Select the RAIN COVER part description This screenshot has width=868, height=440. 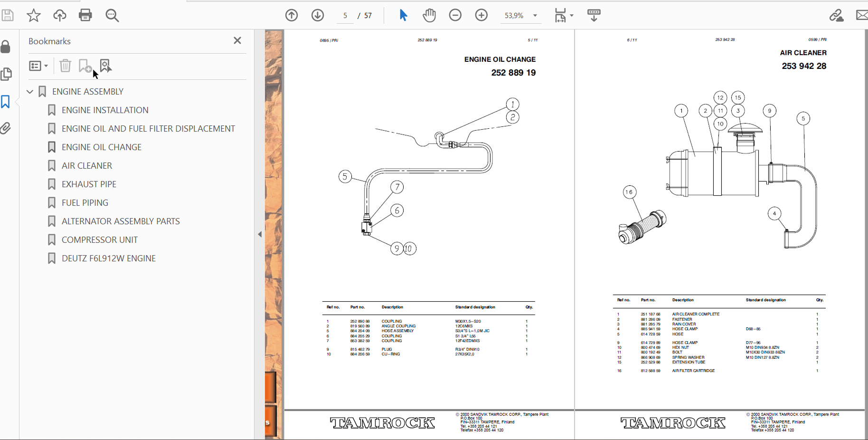coord(684,324)
